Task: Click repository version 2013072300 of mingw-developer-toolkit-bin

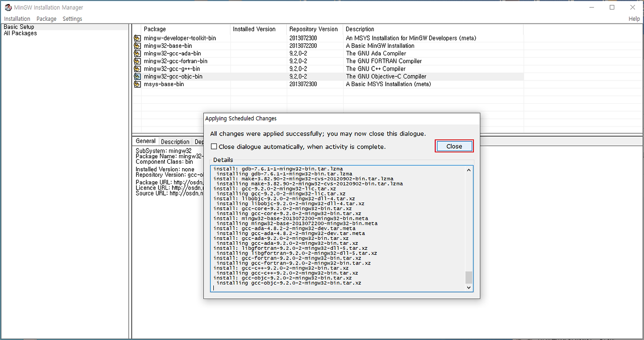Action: (303, 38)
